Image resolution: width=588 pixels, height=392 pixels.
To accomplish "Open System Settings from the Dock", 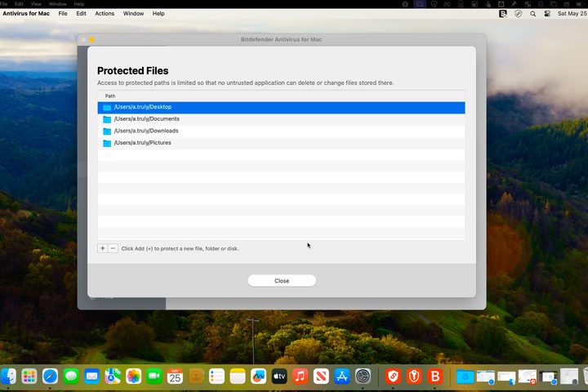I will (x=363, y=376).
